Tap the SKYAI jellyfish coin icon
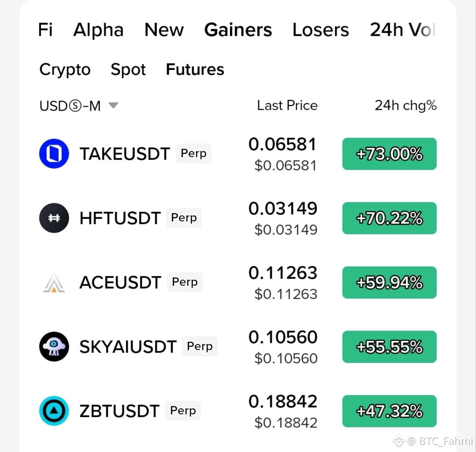 click(x=54, y=346)
